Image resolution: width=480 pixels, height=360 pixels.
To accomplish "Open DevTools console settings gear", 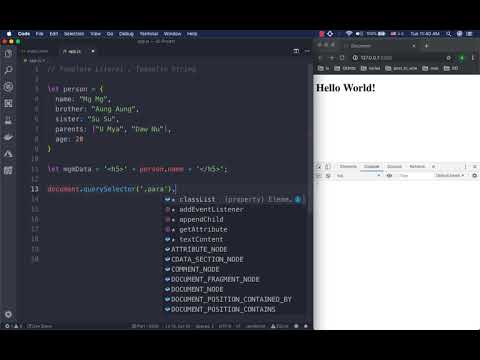I will [x=475, y=175].
